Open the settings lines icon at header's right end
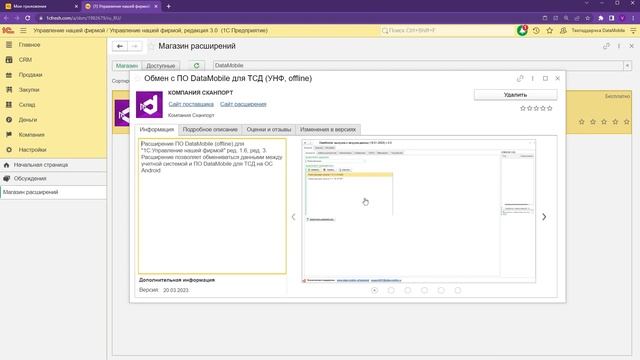640x360 pixels. point(633,31)
